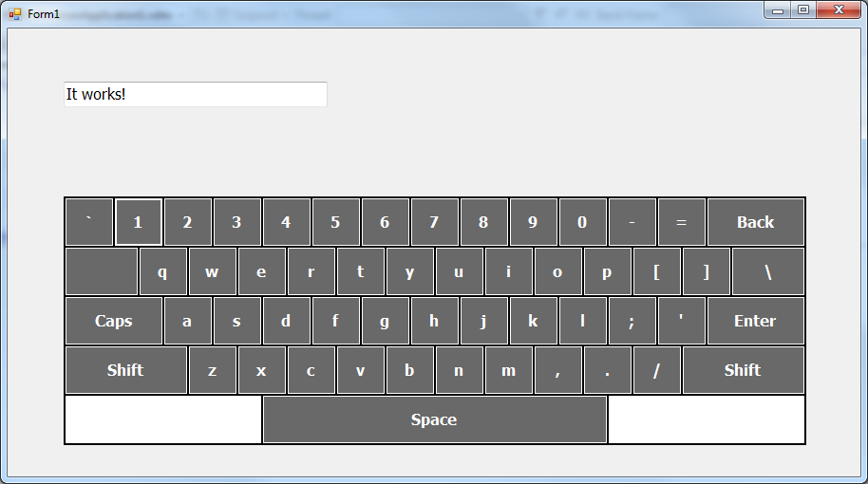This screenshot has height=484, width=868.
Task: Maximize the Form1 window
Action: click(x=803, y=9)
